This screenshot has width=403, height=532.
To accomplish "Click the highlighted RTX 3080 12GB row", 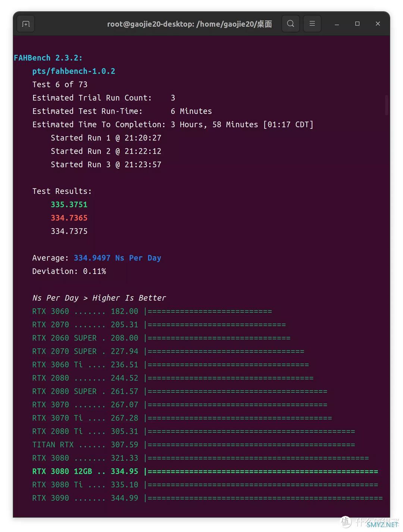I will [x=205, y=472].
